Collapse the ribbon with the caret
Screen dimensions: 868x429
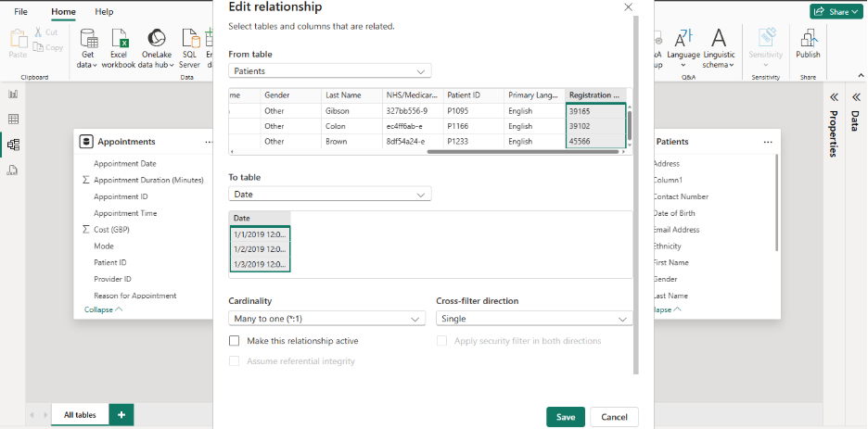tap(861, 76)
